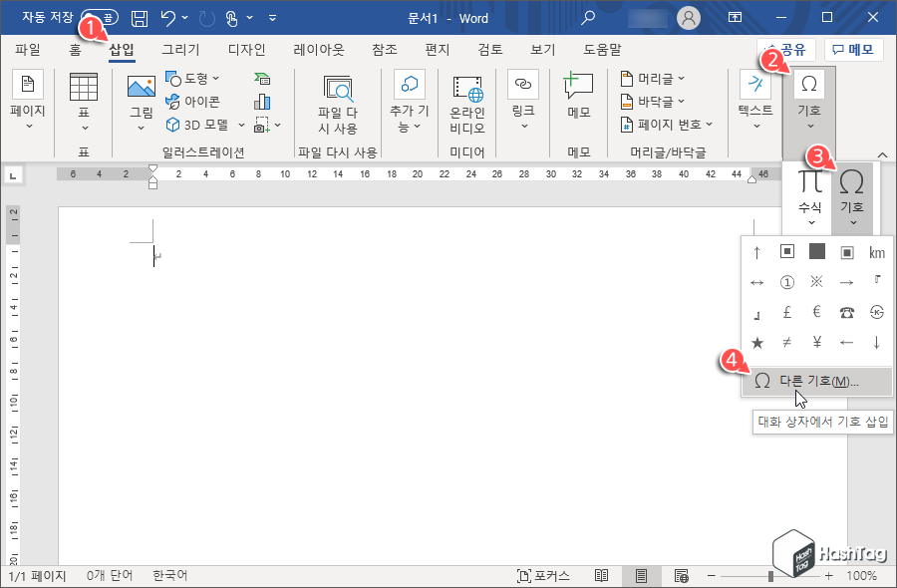Open ribbon display options icon

coord(736,18)
